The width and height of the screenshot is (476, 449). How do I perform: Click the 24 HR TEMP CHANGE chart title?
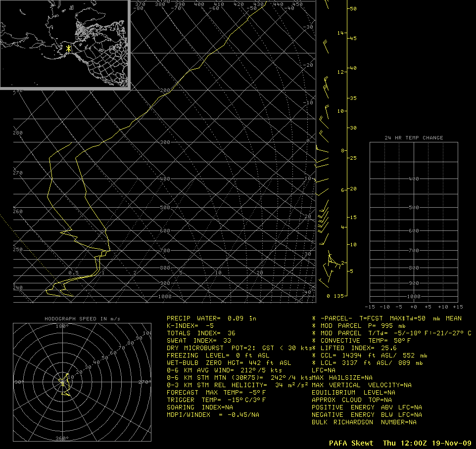[414, 138]
